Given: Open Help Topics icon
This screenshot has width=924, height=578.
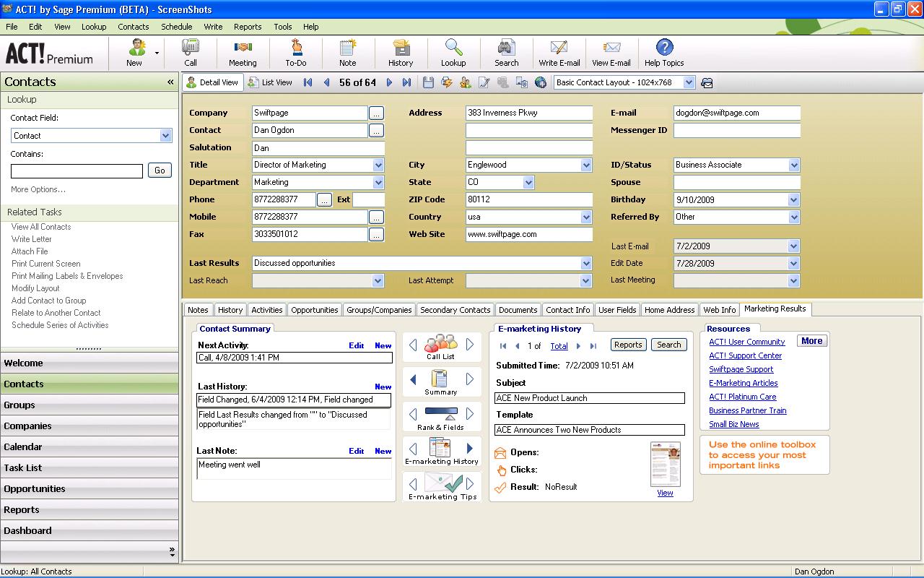Looking at the screenshot, I should click(664, 52).
